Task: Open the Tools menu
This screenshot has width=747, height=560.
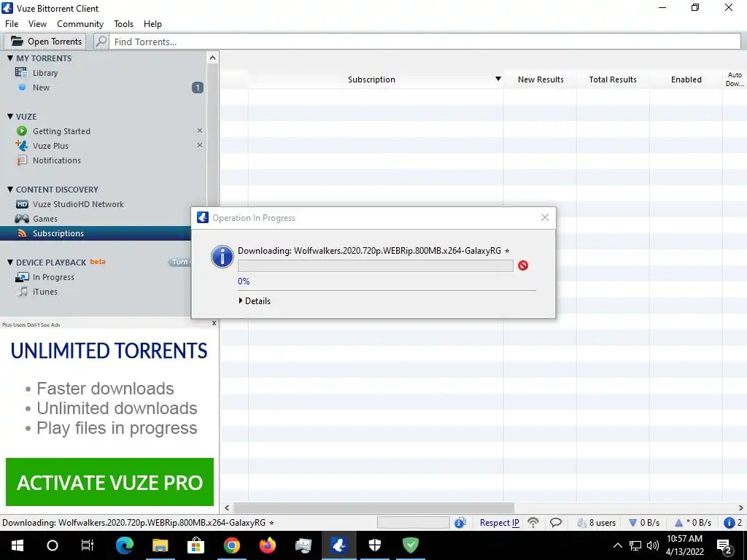Action: tap(123, 24)
